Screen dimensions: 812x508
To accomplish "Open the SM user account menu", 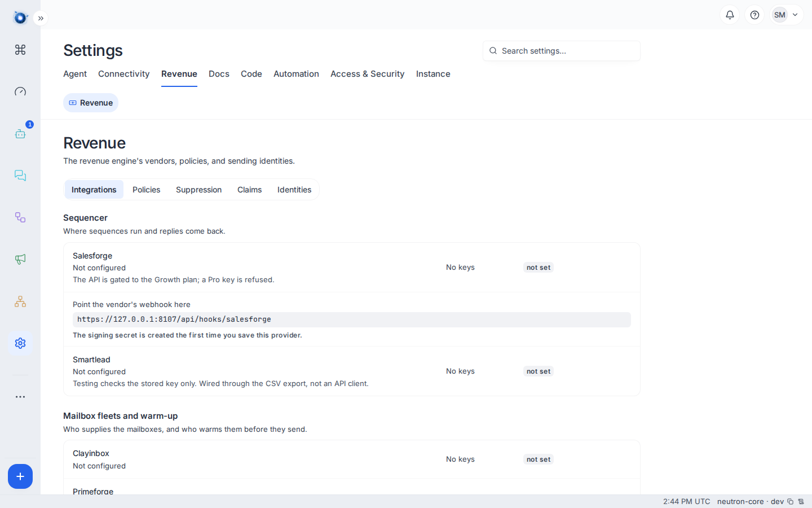I will click(787, 15).
